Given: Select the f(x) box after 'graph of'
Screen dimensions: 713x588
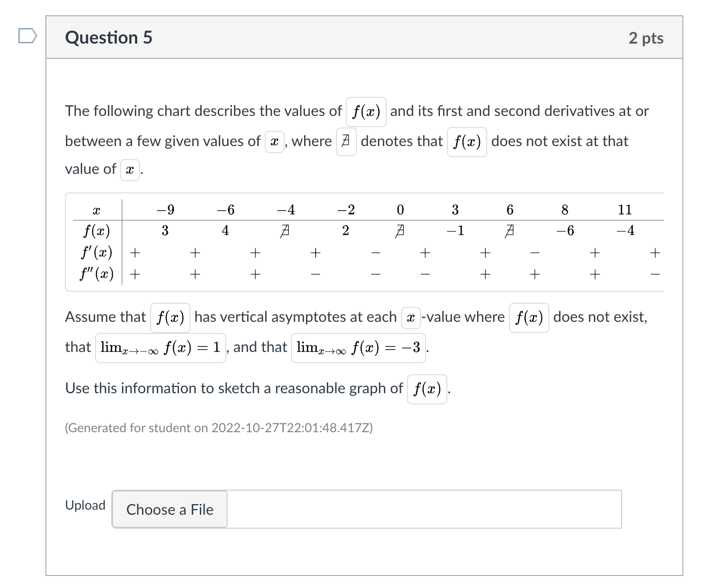Looking at the screenshot, I should [x=427, y=390].
